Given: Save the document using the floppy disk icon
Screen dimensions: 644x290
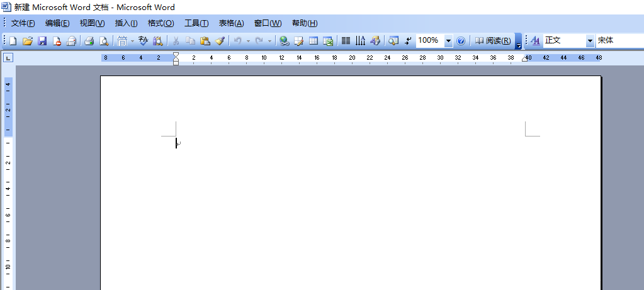Looking at the screenshot, I should click(x=42, y=41).
